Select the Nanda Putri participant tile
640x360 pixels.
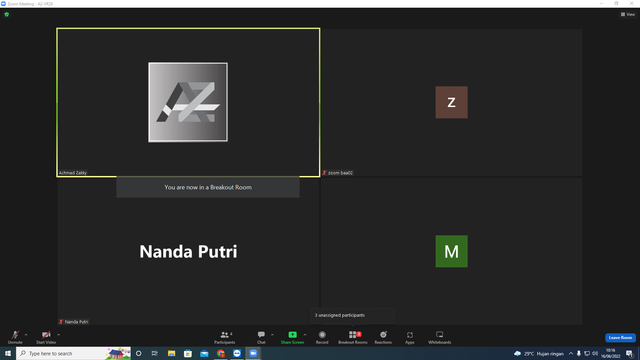click(188, 251)
